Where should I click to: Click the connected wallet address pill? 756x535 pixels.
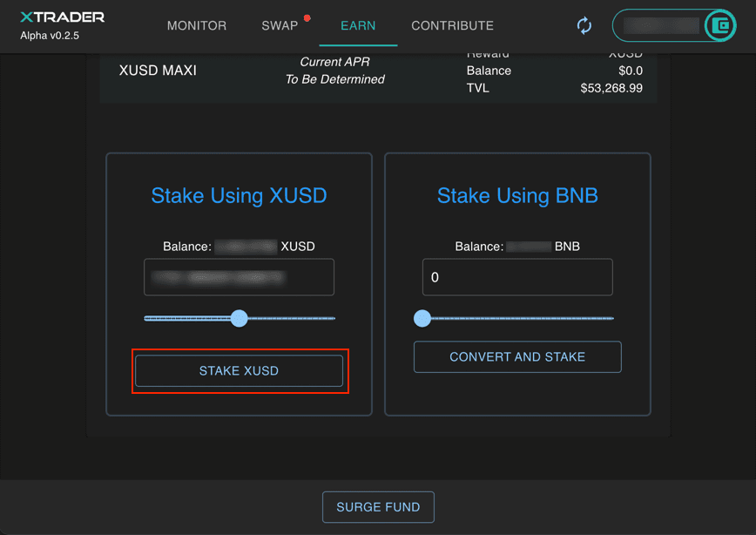click(x=660, y=26)
